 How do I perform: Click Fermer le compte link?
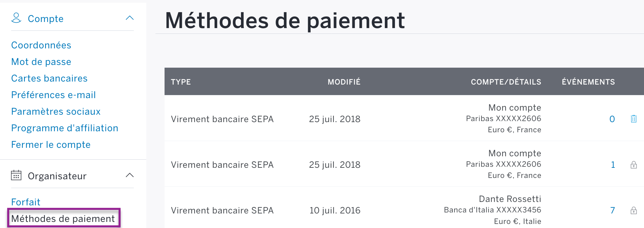(x=51, y=144)
